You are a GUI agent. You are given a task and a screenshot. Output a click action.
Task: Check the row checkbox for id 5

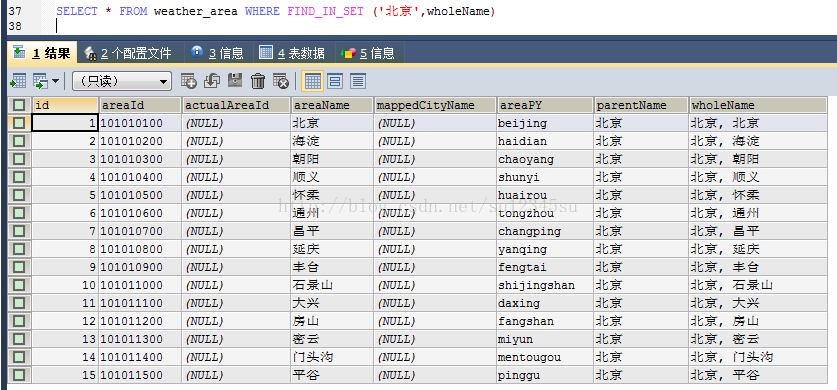pos(19,195)
